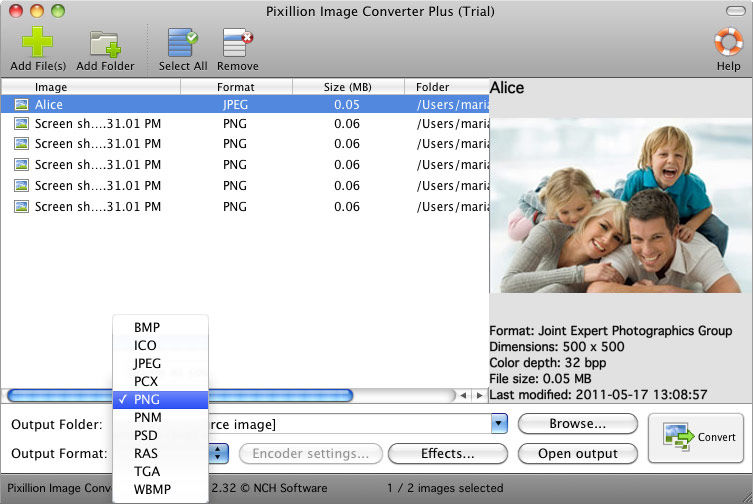Sort the list by Size (MB) column
The height and width of the screenshot is (504, 753).
pyautogui.click(x=348, y=87)
